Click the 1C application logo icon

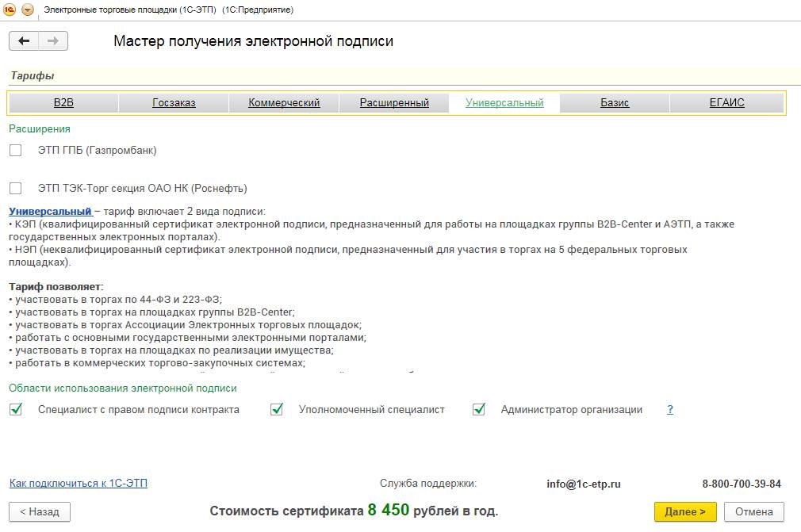(10, 10)
